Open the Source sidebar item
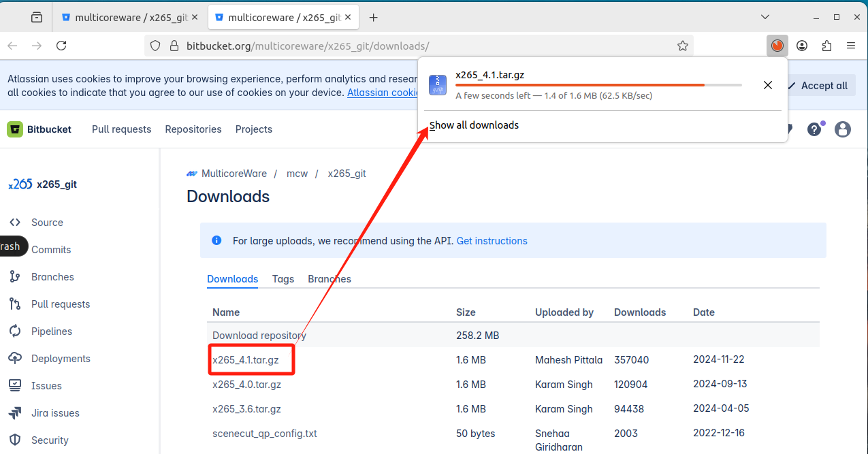Viewport: 868px width, 454px height. pyautogui.click(x=47, y=223)
